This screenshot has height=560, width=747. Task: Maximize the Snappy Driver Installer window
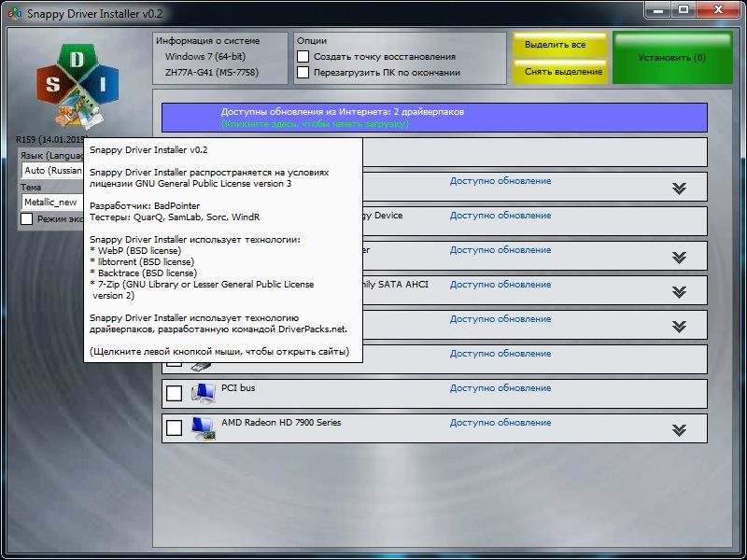684,10
